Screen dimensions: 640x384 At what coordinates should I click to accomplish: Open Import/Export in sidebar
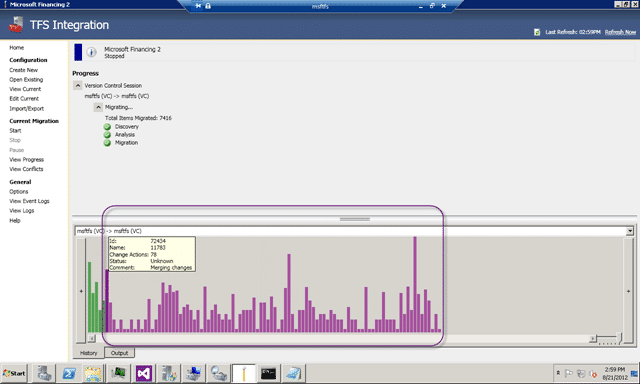(x=27, y=109)
